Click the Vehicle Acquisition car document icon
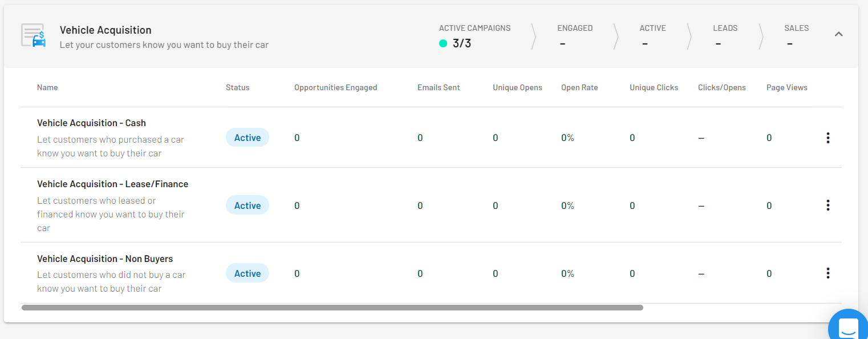 coord(34,35)
